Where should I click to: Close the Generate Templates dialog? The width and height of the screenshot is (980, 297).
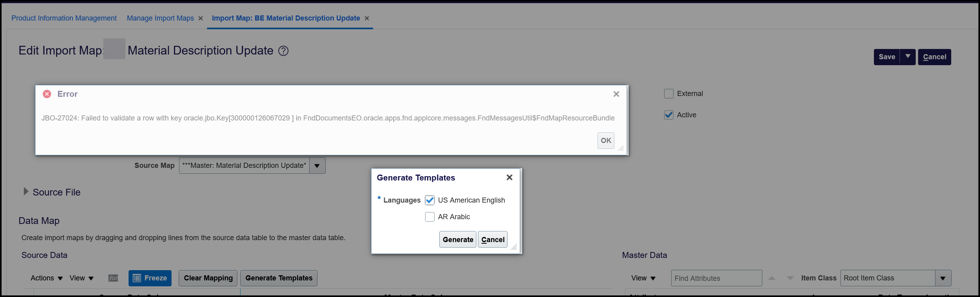510,178
